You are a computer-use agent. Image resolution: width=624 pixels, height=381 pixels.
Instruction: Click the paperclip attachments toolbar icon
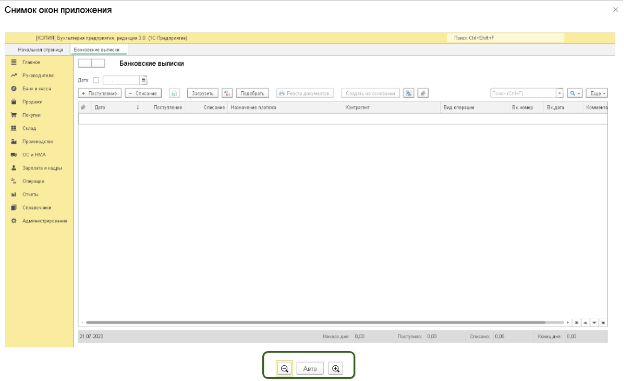(x=423, y=93)
